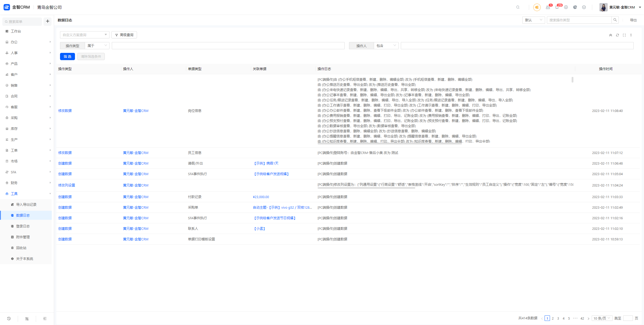Open the 10 条/页 page size dropdown

(602, 318)
